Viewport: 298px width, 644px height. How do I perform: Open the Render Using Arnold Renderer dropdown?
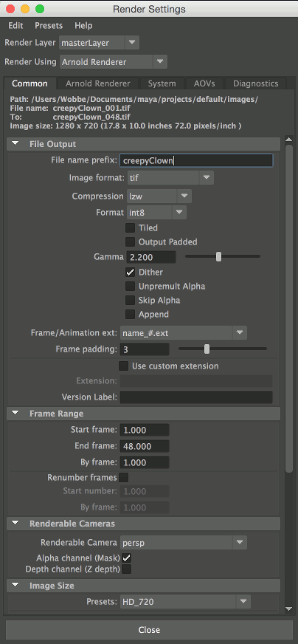[114, 62]
